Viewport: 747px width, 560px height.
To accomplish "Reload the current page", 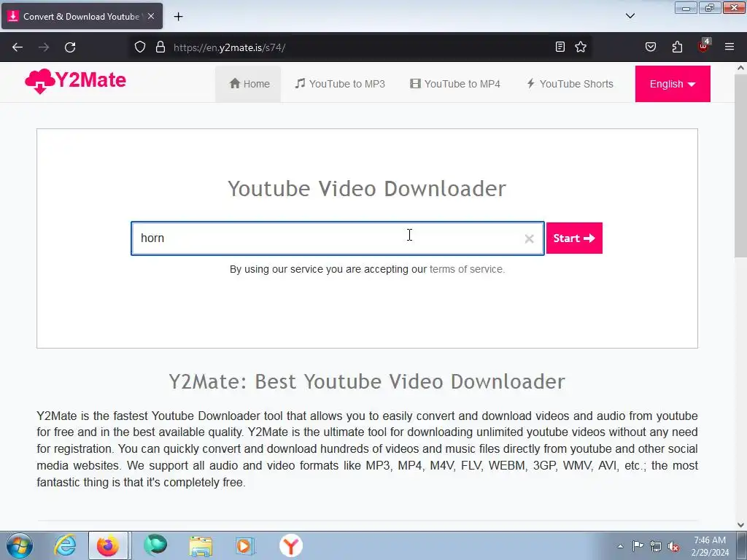I will [70, 47].
